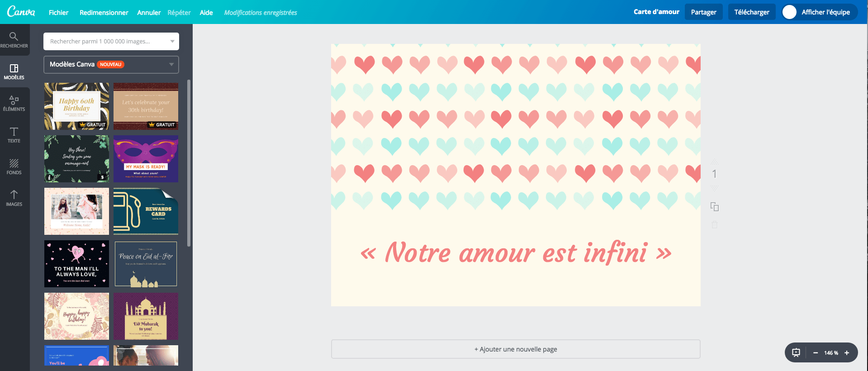This screenshot has width=868, height=371.
Task: Open the Fichier menu
Action: point(58,13)
